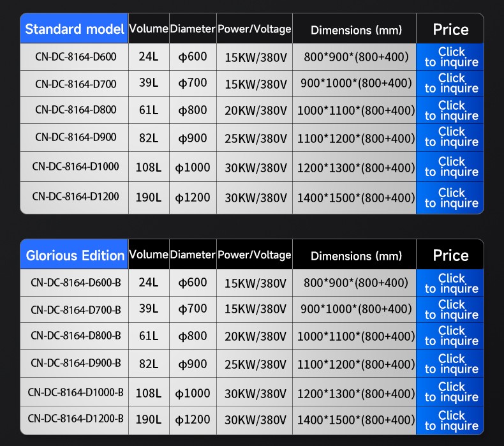Click 190L volume in the CN-DC-8164-D1200-B row
Image resolution: width=504 pixels, height=446 pixels.
[149, 420]
